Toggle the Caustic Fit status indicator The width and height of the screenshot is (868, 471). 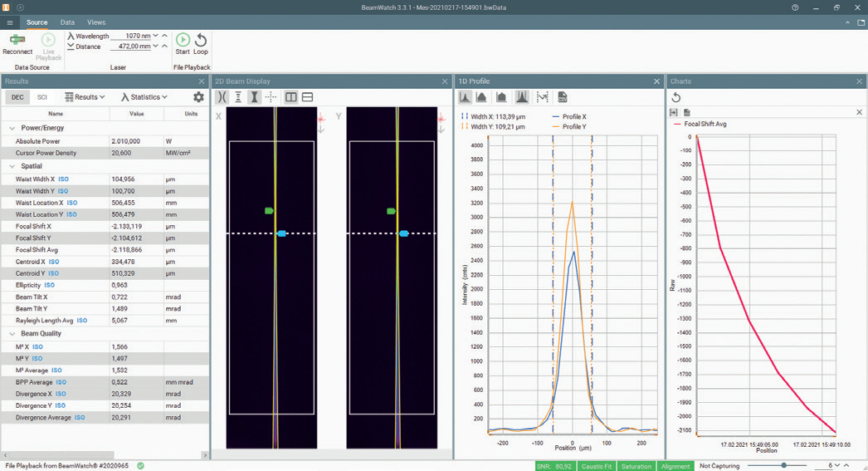(x=597, y=466)
